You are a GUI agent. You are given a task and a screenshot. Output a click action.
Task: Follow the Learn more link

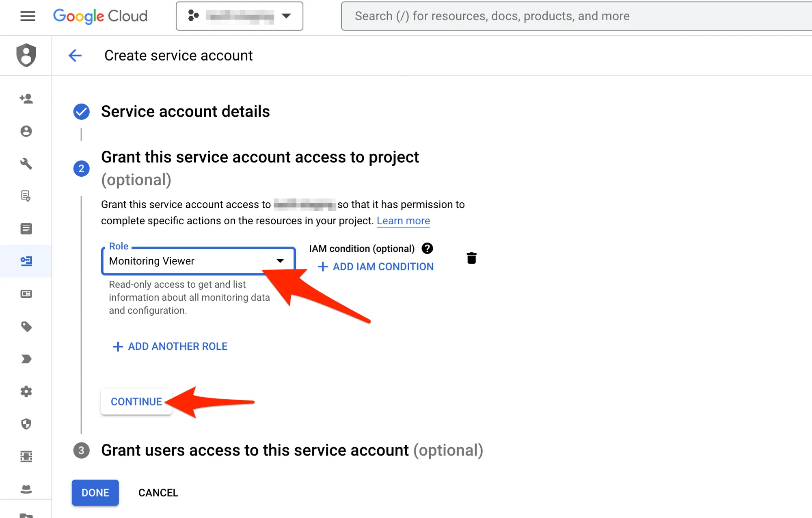point(403,221)
